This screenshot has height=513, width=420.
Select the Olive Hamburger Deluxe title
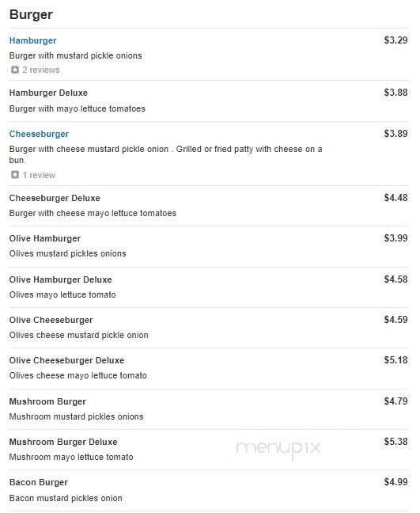[60, 279]
